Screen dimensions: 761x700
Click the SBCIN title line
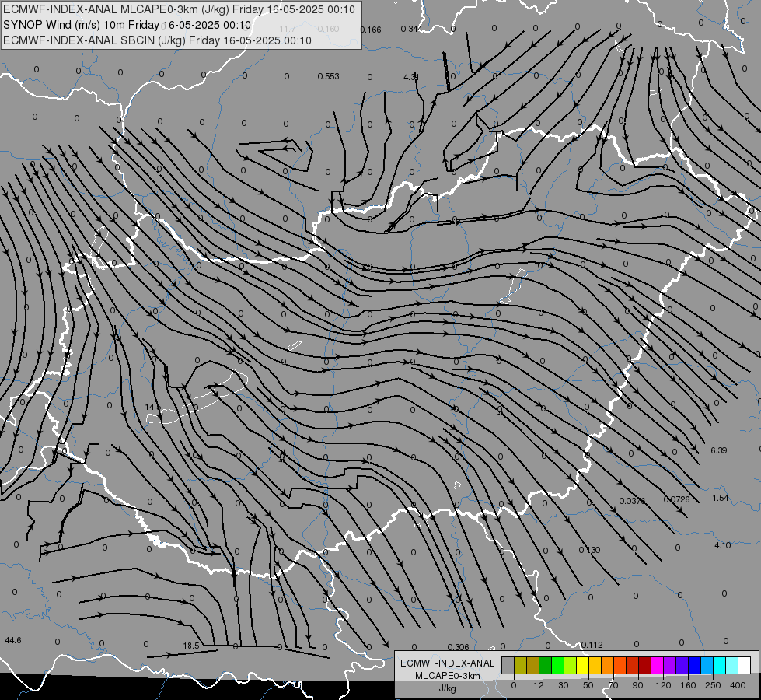pos(157,40)
